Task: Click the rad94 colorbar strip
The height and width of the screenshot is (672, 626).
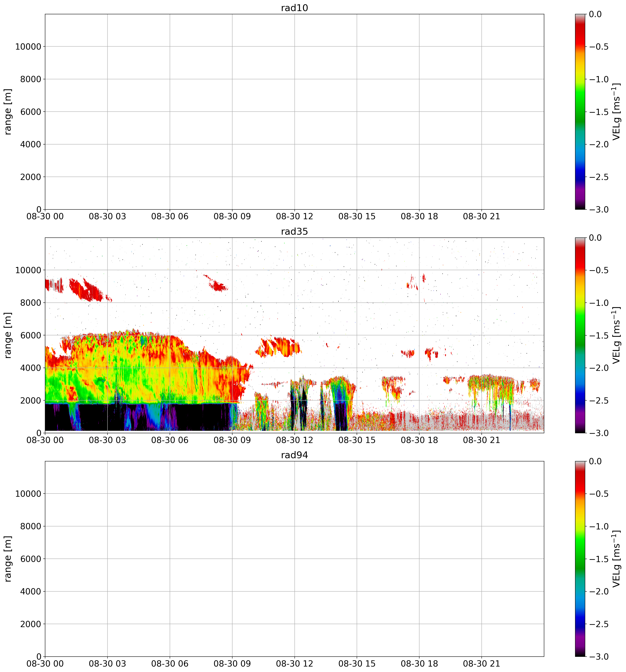Action: [x=580, y=558]
